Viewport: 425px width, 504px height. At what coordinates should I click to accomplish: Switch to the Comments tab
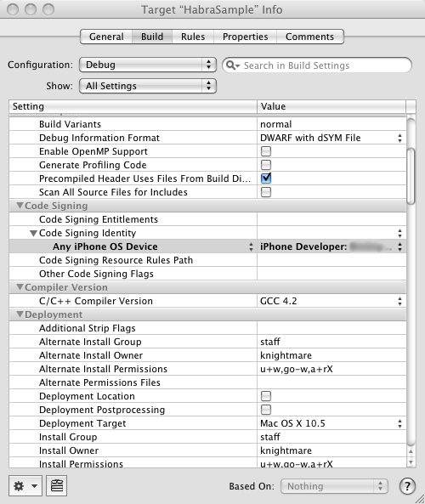coord(310,37)
